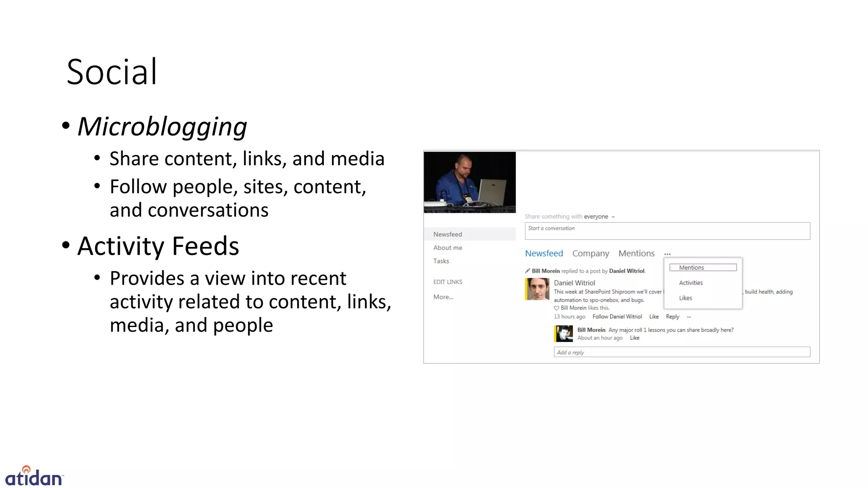Click the Start a conversation input box
This screenshot has width=868, height=488.
click(667, 231)
